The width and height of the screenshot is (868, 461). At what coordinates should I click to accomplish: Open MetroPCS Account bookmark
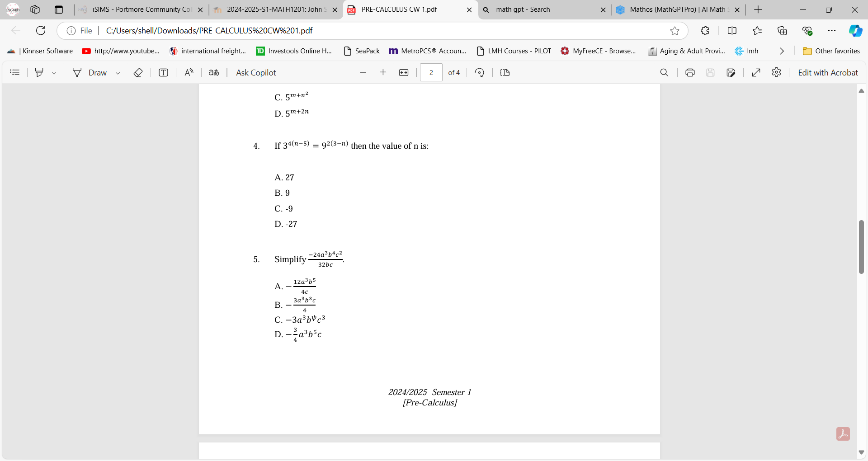tap(428, 51)
